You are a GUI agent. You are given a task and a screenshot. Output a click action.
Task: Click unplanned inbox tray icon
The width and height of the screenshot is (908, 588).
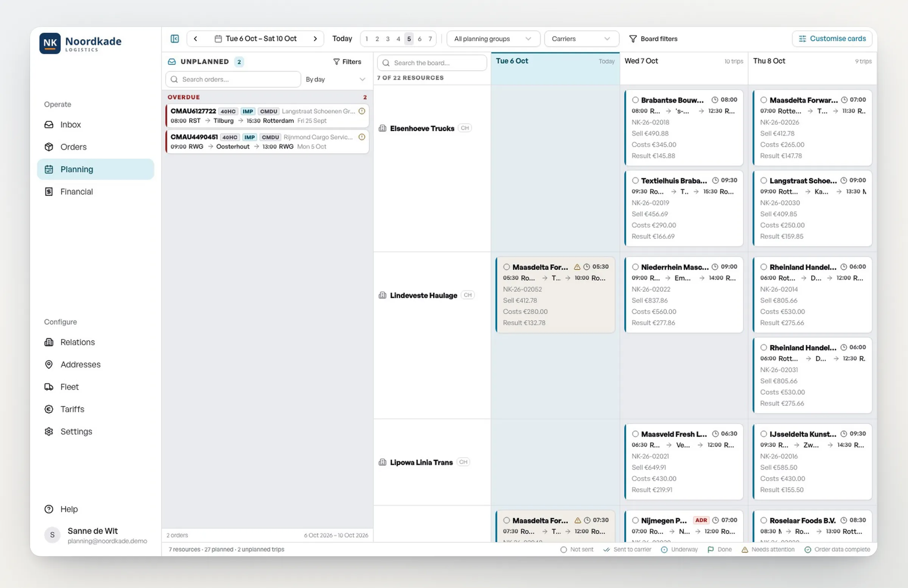point(172,62)
